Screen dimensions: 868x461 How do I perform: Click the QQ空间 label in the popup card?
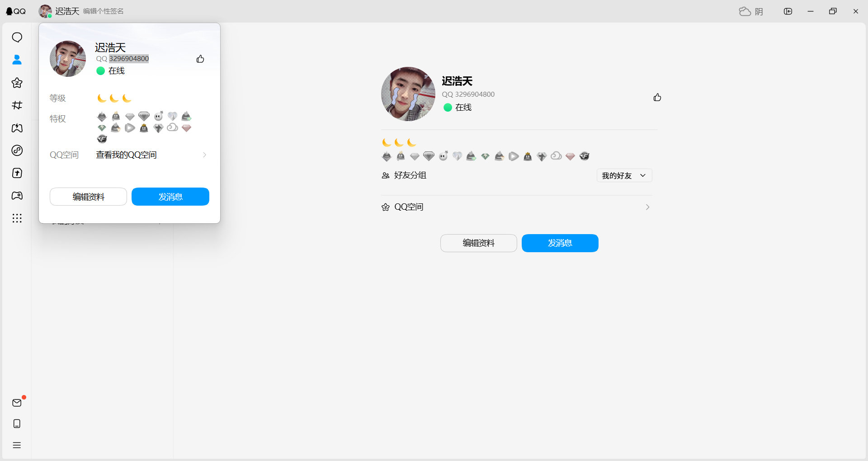click(64, 155)
